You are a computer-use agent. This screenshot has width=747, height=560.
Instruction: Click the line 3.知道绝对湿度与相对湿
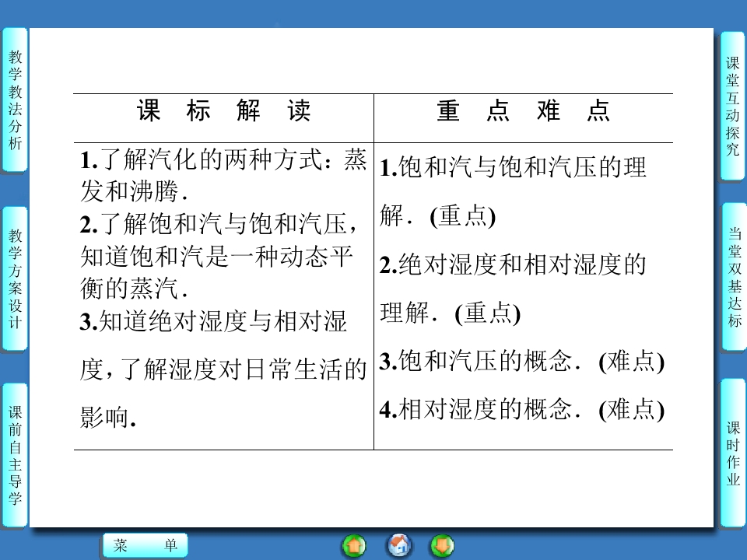click(213, 322)
